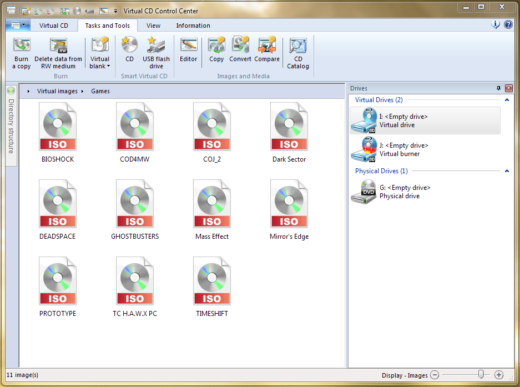Click the info icon beside help
The image size is (520, 387).
pyautogui.click(x=496, y=24)
